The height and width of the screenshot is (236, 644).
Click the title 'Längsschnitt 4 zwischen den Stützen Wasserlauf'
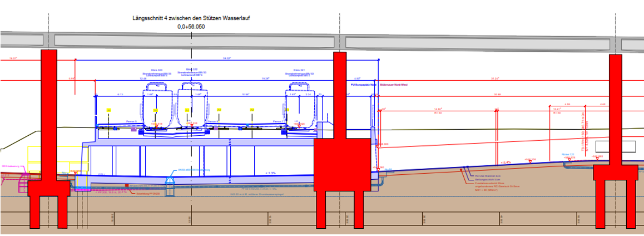click(x=190, y=18)
